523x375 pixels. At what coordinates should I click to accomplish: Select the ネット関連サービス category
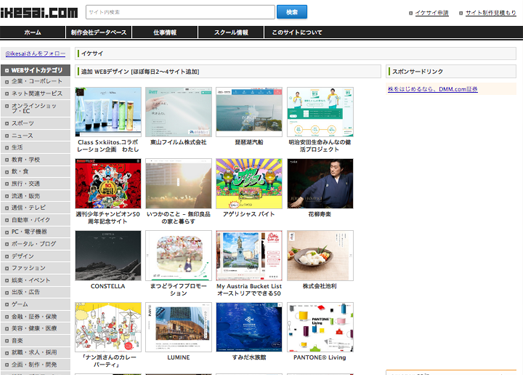[35, 93]
